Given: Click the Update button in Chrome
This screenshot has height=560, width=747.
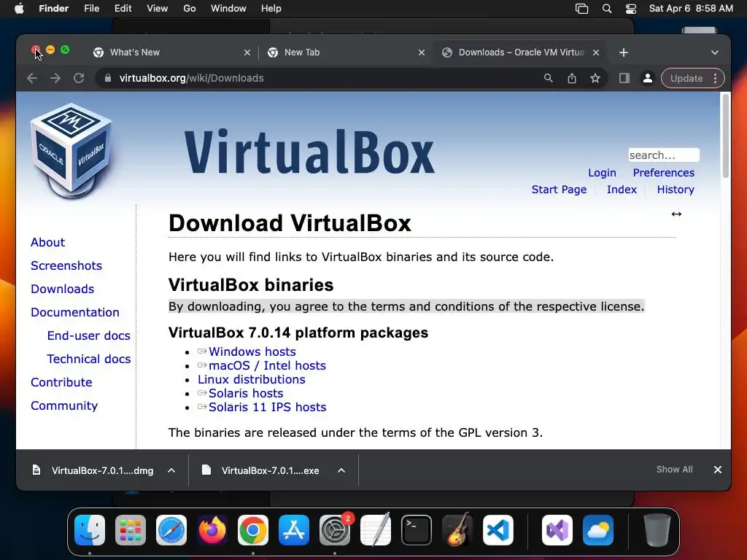Looking at the screenshot, I should pos(686,78).
